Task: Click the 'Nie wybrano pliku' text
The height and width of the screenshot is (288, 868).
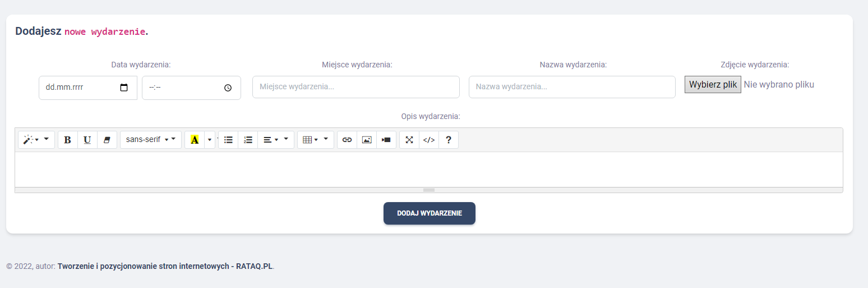Action: click(x=779, y=85)
